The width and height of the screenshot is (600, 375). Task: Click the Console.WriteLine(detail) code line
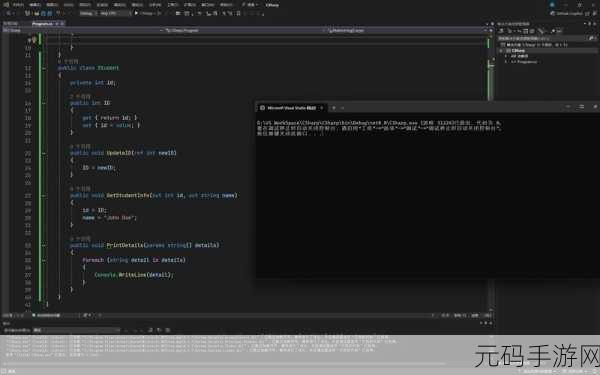coord(134,275)
